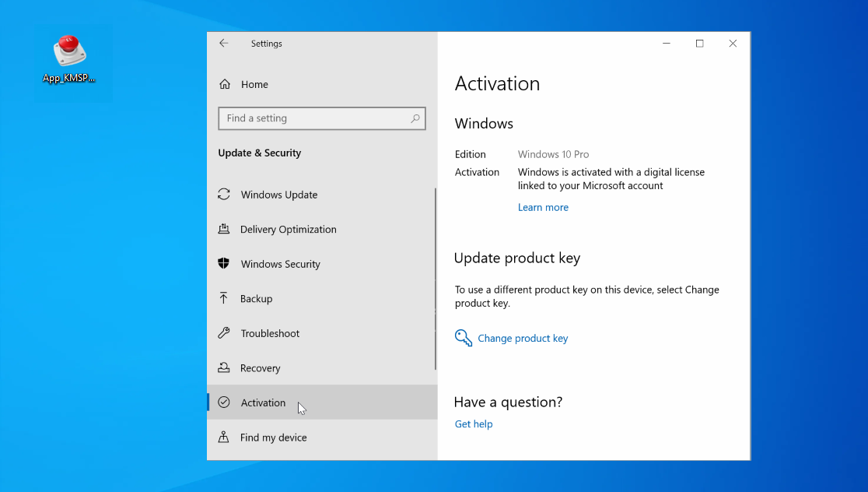Click the Backup upward arrow icon

(224, 298)
